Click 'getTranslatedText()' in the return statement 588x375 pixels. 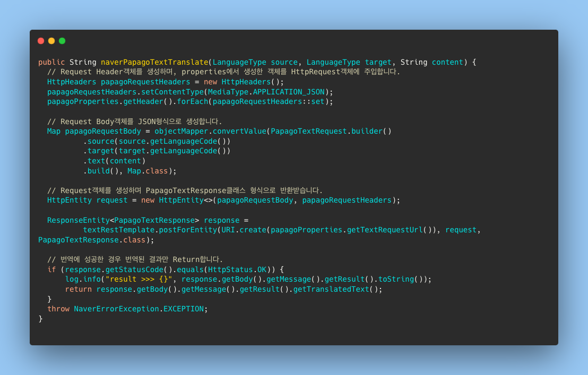click(x=335, y=289)
